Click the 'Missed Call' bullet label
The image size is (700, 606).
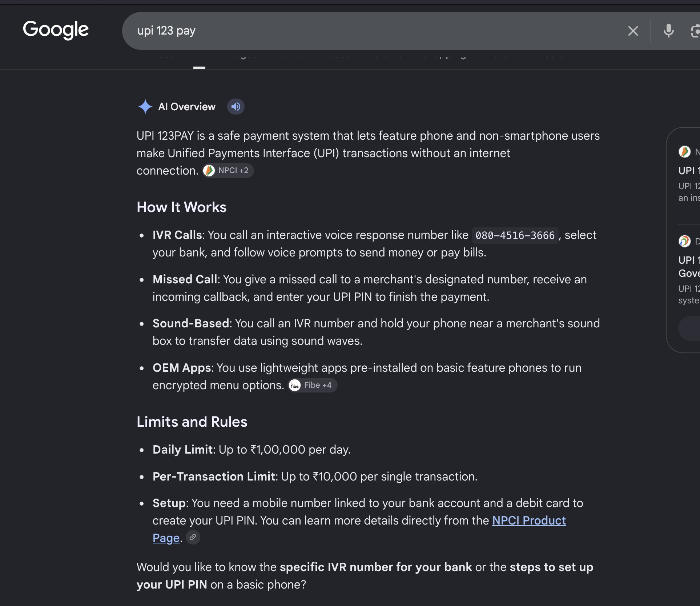(185, 279)
